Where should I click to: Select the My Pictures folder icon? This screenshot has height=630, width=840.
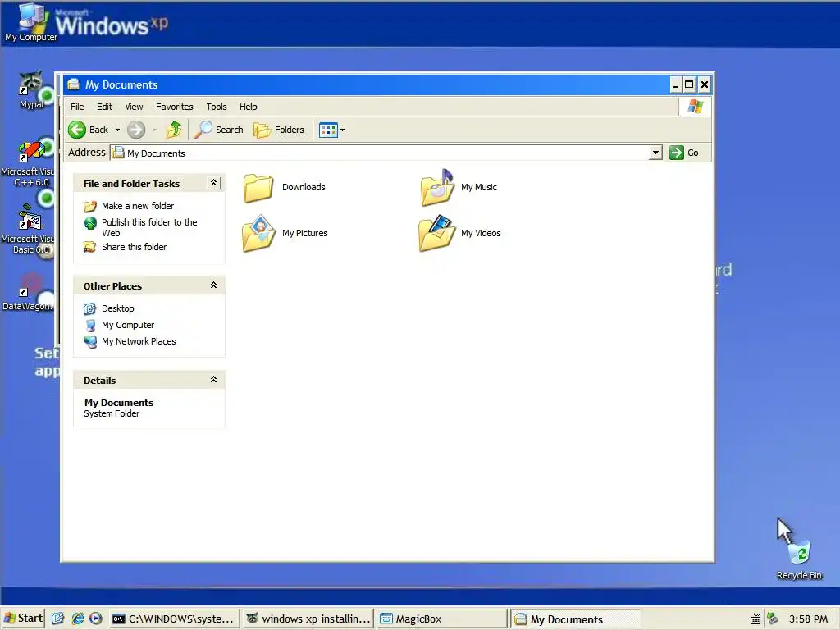[258, 233]
